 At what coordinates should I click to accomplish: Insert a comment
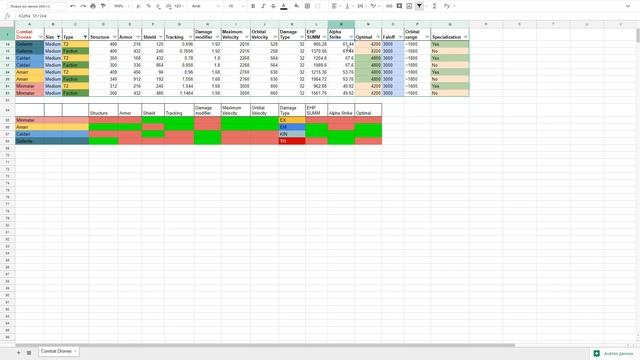click(399, 6)
